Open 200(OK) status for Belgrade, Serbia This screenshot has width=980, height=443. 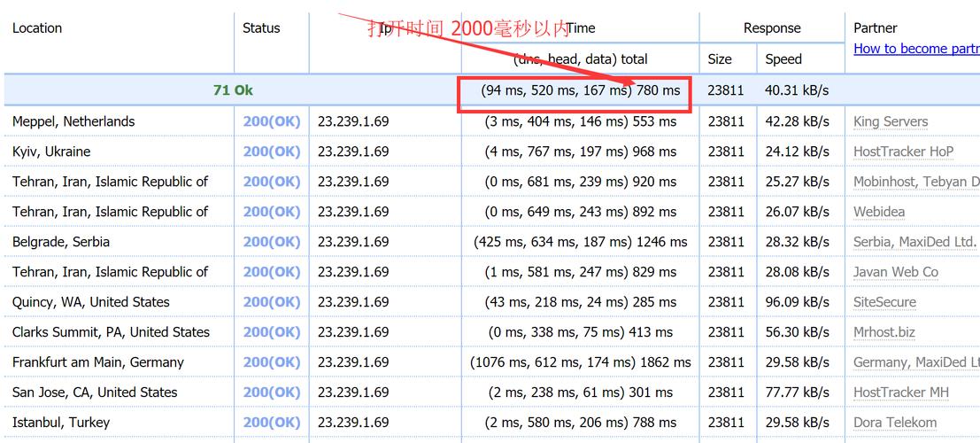coord(272,242)
